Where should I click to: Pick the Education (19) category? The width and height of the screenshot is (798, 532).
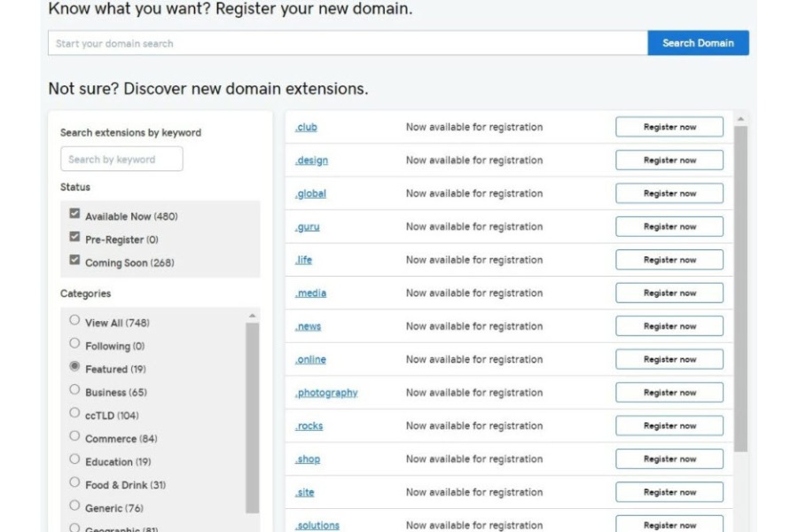74,458
